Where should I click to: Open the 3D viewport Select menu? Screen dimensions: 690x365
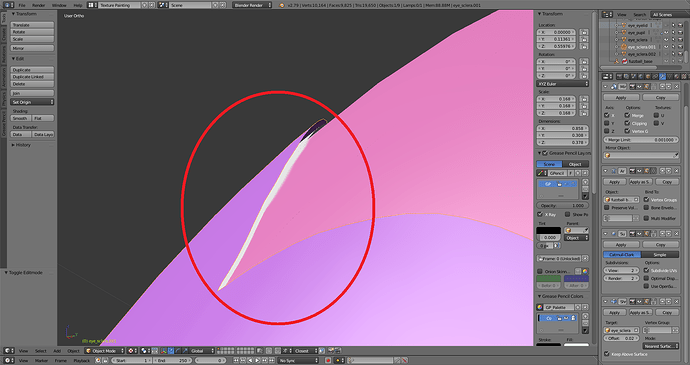pyautogui.click(x=40, y=351)
